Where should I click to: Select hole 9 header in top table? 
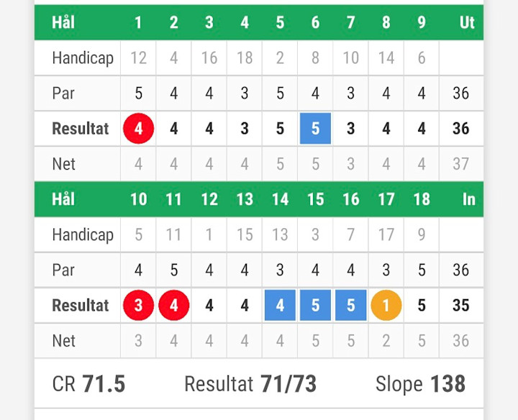(422, 22)
